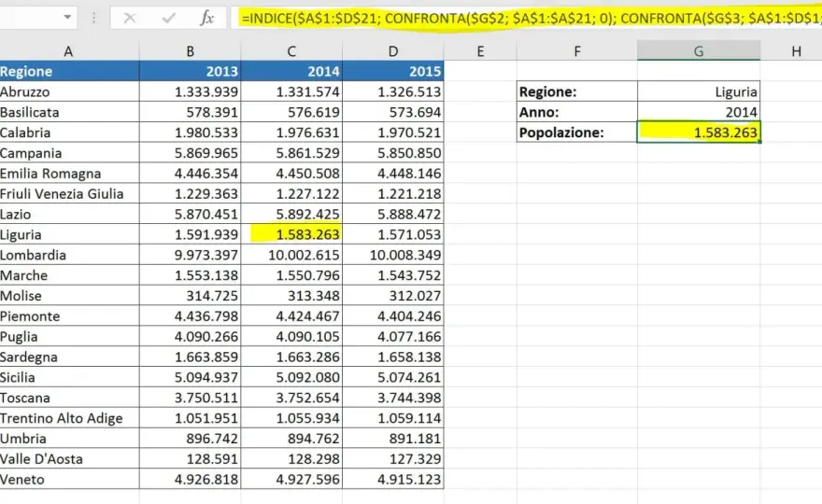Open the Name Box dropdown arrow
Image resolution: width=822 pixels, height=504 pixels.
67,18
